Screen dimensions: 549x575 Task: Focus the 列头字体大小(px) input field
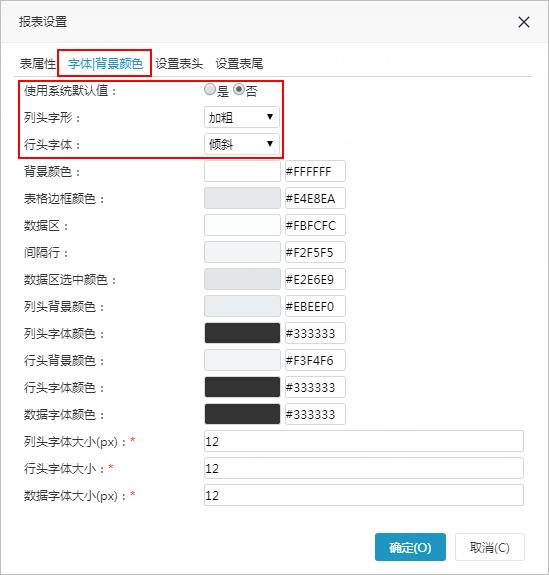coord(364,441)
